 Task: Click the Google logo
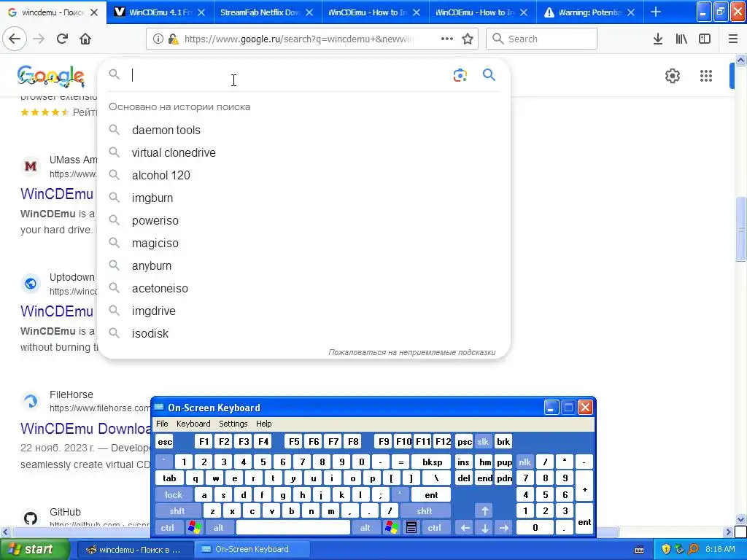point(51,76)
